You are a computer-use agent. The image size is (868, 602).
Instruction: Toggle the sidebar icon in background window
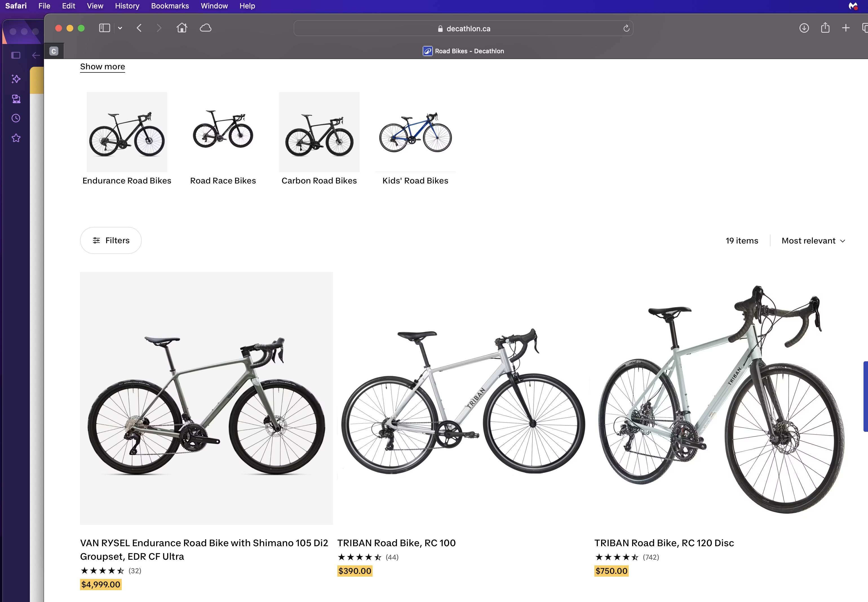point(16,56)
